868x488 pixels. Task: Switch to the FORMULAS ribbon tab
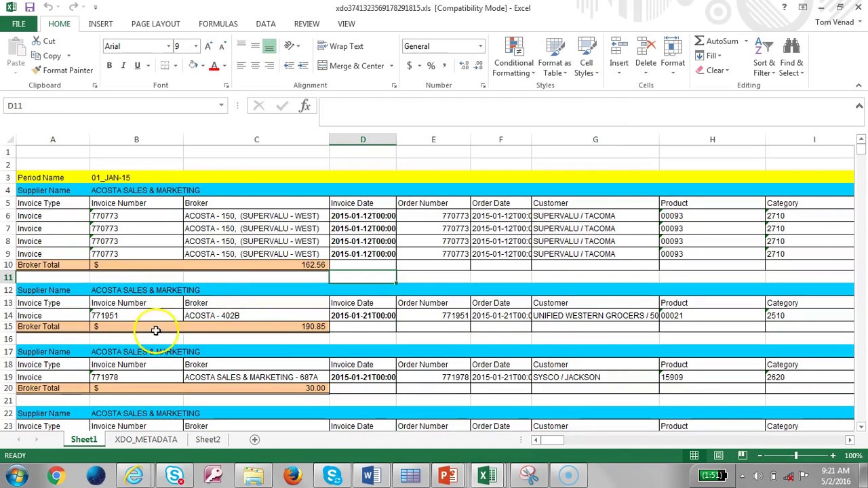tap(218, 24)
